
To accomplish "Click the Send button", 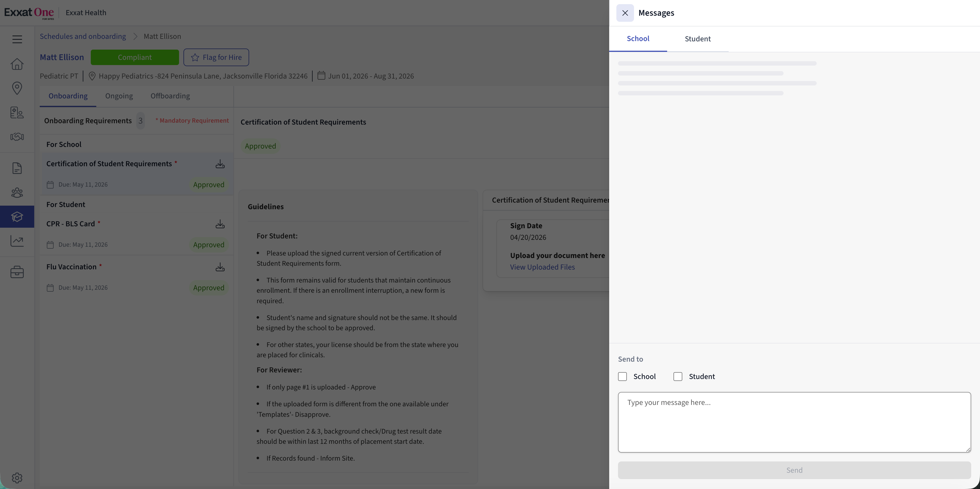I will pyautogui.click(x=794, y=470).
